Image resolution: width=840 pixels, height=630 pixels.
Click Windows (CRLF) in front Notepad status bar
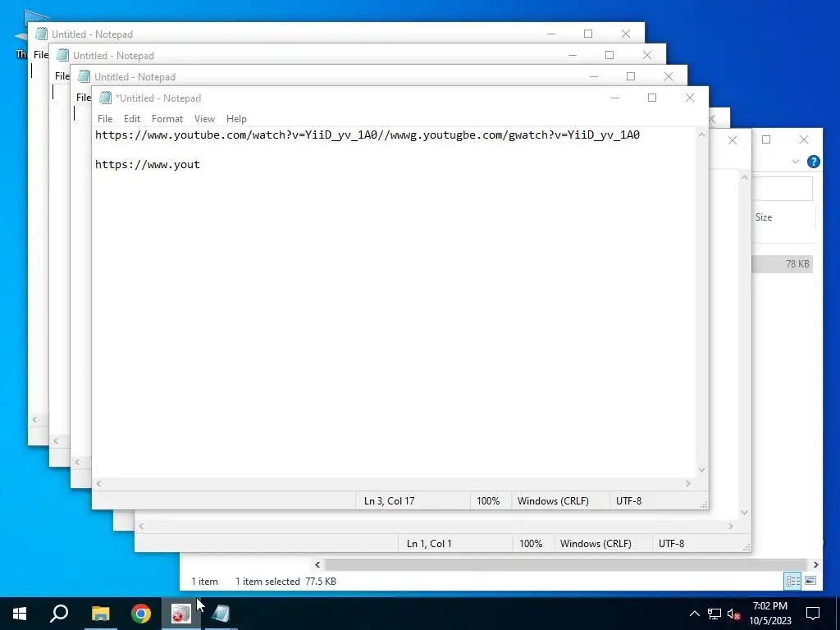[553, 501]
